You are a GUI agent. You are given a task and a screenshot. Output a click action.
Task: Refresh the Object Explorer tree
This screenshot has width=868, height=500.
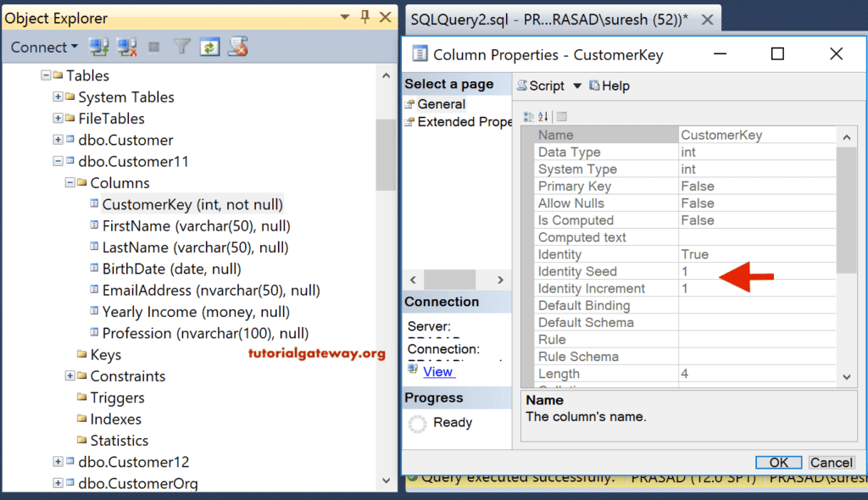point(210,47)
